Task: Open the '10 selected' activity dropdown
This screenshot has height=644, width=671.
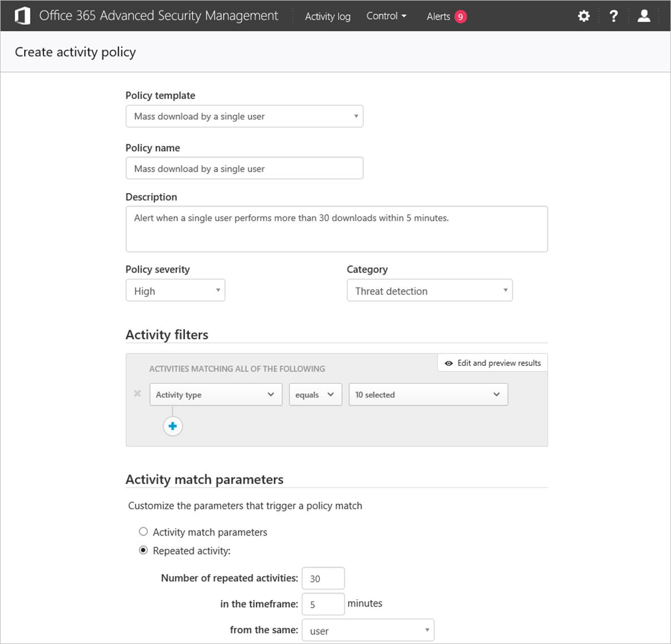Action: [428, 394]
